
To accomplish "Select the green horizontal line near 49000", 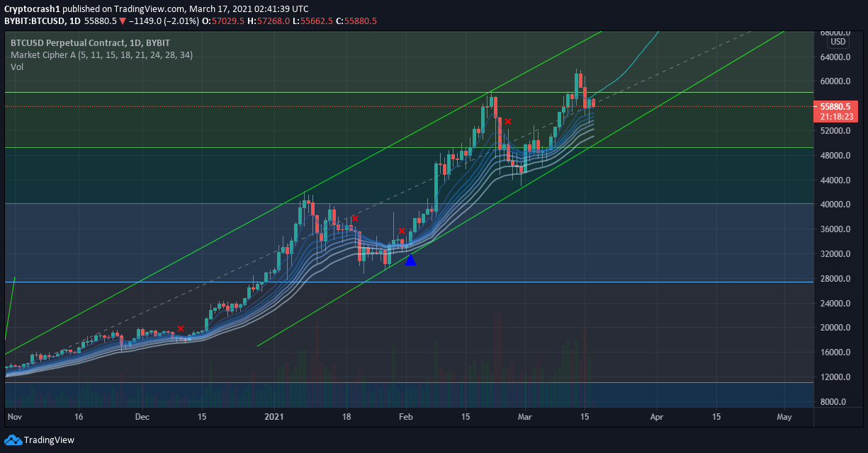I will (407, 148).
